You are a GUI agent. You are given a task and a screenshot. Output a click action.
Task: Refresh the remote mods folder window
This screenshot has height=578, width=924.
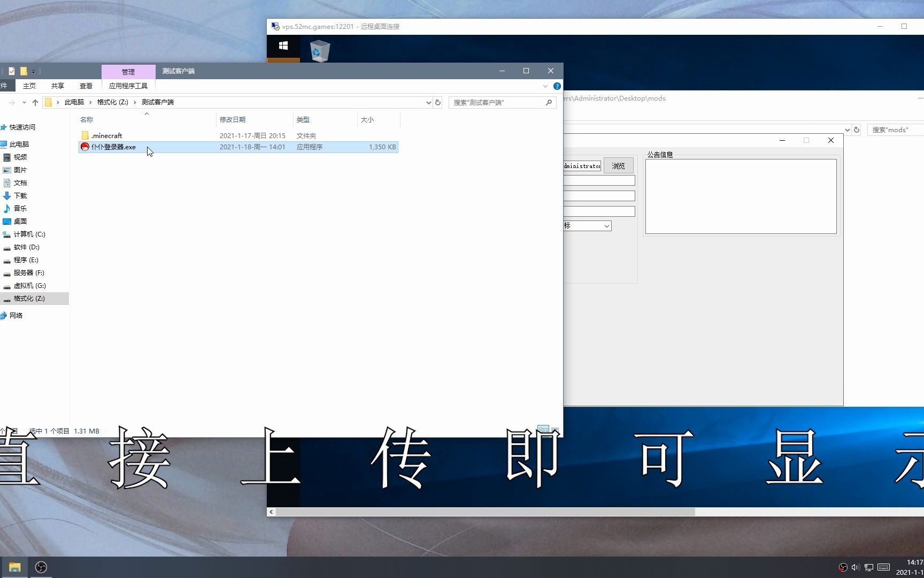(x=857, y=130)
